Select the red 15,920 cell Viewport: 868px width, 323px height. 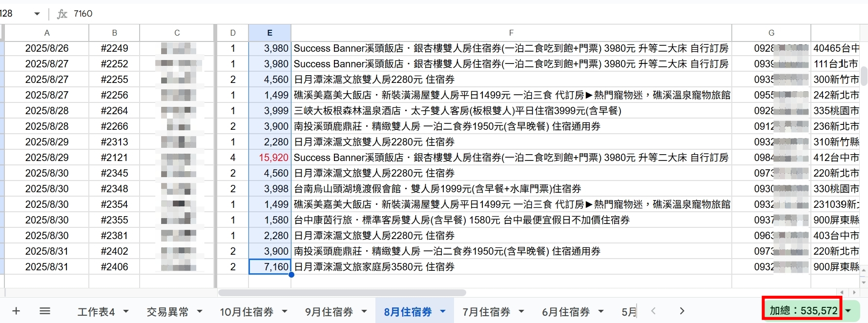tap(270, 158)
